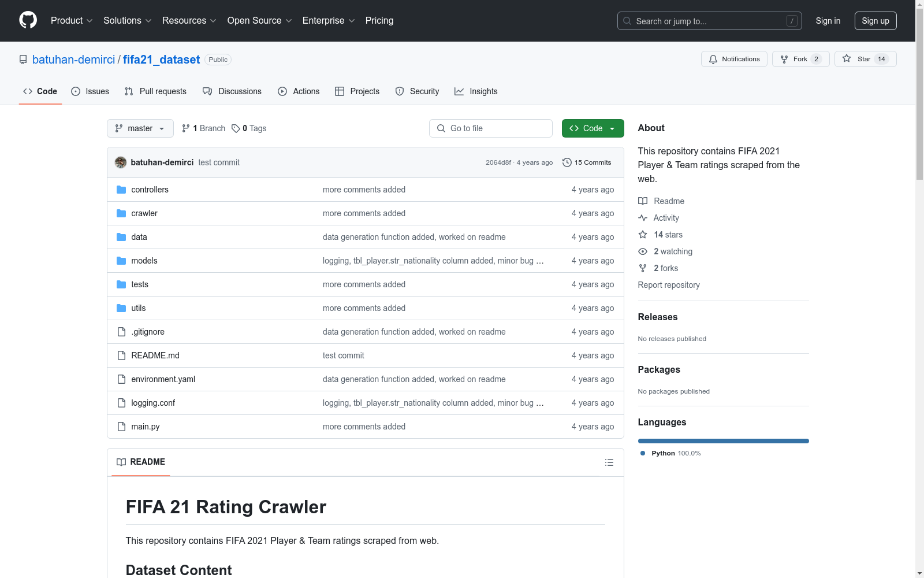Open the Insights tab
Viewport: 924px width, 578px height.
tap(476, 91)
